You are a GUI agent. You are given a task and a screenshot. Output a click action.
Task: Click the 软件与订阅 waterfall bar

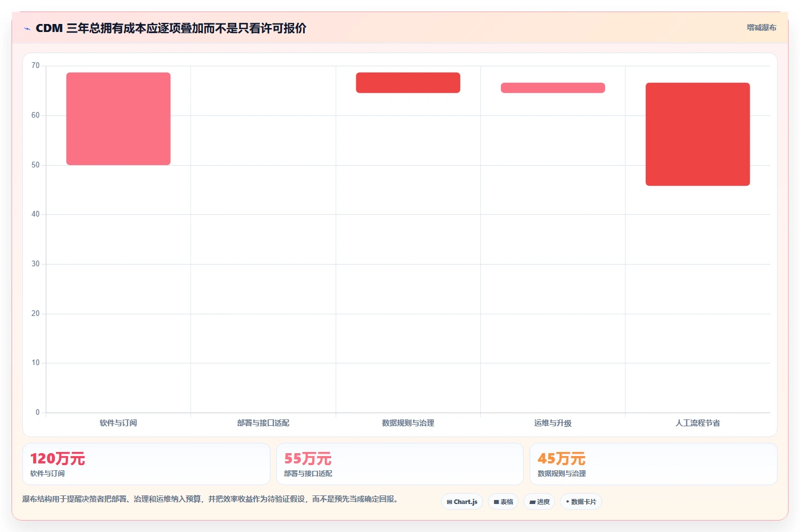click(x=118, y=119)
